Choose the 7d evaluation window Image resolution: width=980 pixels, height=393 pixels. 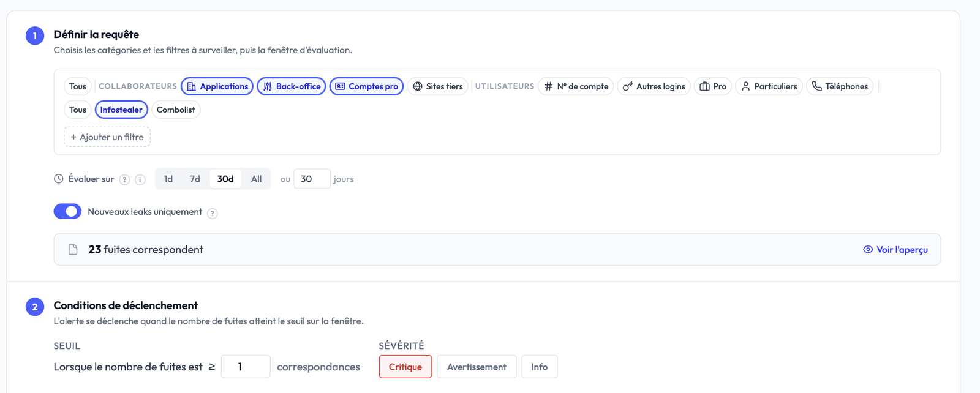pos(195,179)
